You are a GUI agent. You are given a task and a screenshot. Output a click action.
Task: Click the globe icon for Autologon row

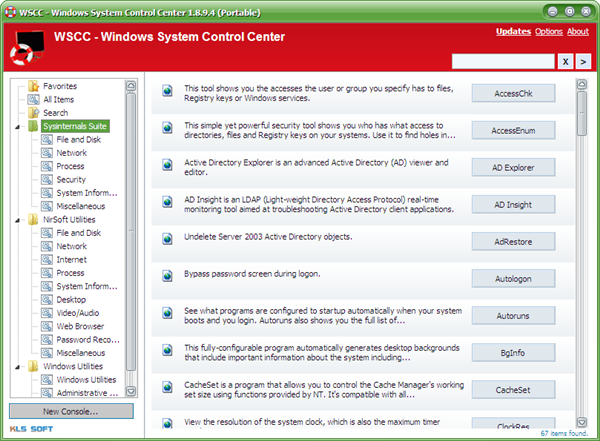(168, 276)
